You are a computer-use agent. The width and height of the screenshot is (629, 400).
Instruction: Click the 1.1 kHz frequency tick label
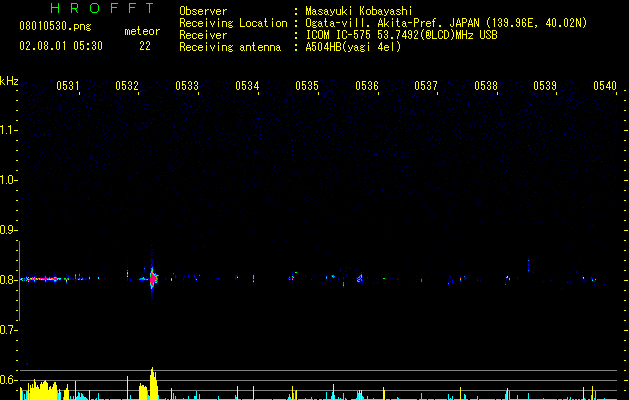(8, 130)
